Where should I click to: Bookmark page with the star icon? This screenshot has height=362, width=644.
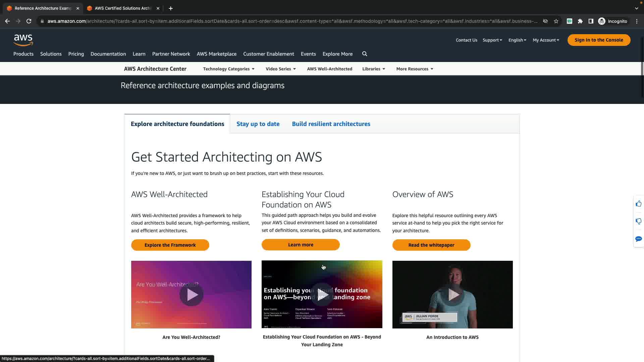[556, 21]
